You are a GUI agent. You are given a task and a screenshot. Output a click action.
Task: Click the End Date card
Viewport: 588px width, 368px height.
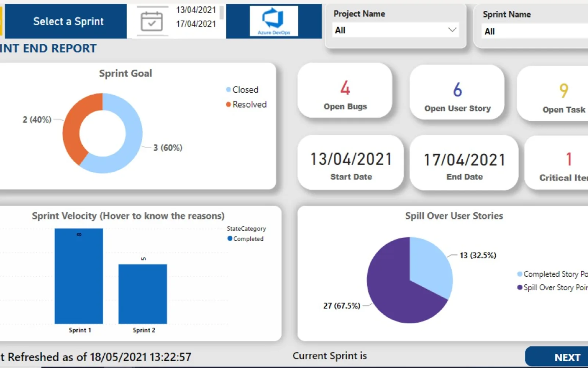464,163
